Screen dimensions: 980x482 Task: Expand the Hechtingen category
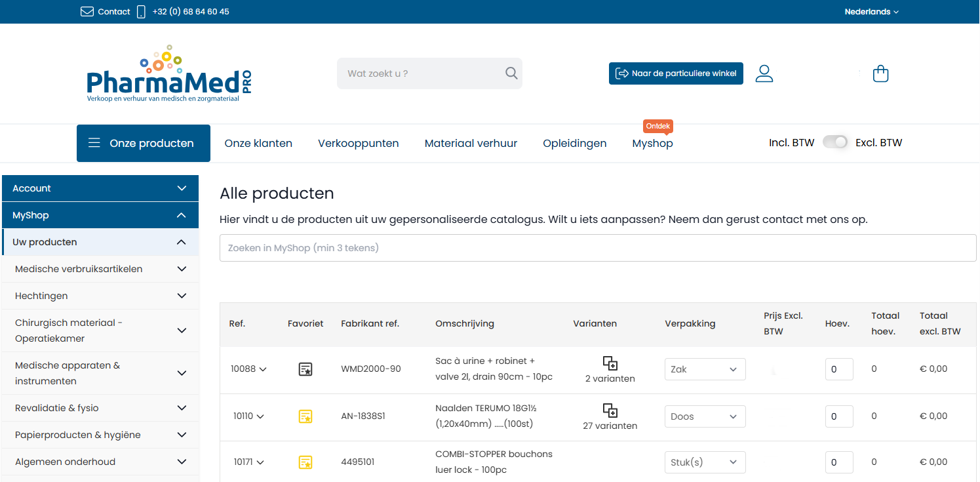coord(182,296)
